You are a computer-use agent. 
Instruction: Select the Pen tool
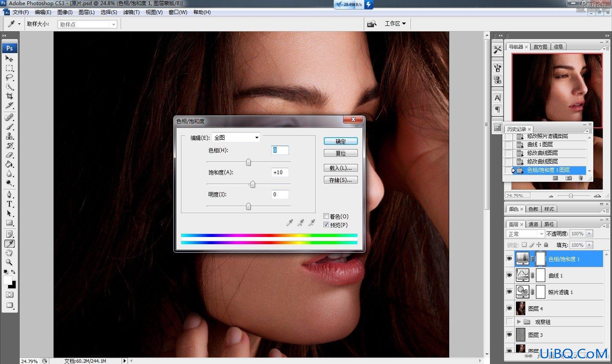tap(9, 195)
